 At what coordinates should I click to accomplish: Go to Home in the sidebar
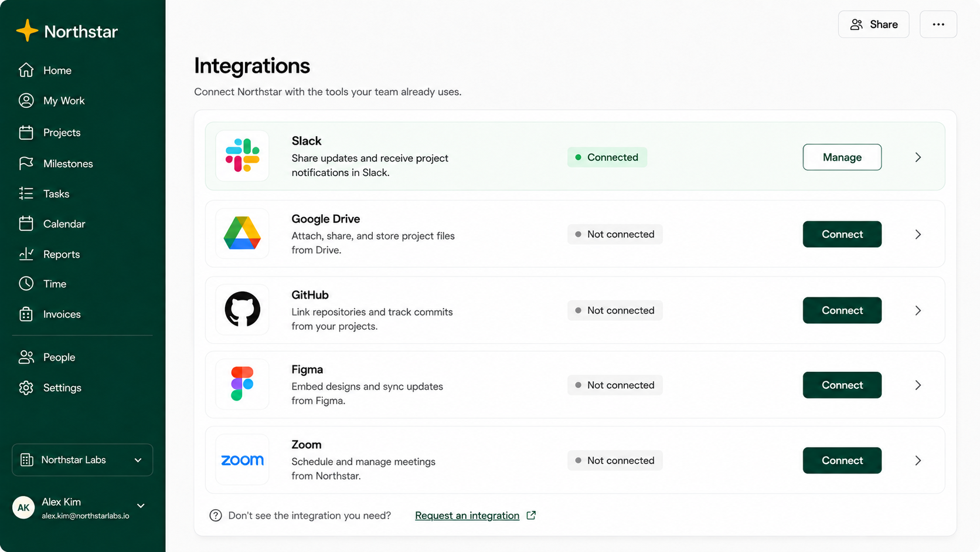tap(57, 70)
